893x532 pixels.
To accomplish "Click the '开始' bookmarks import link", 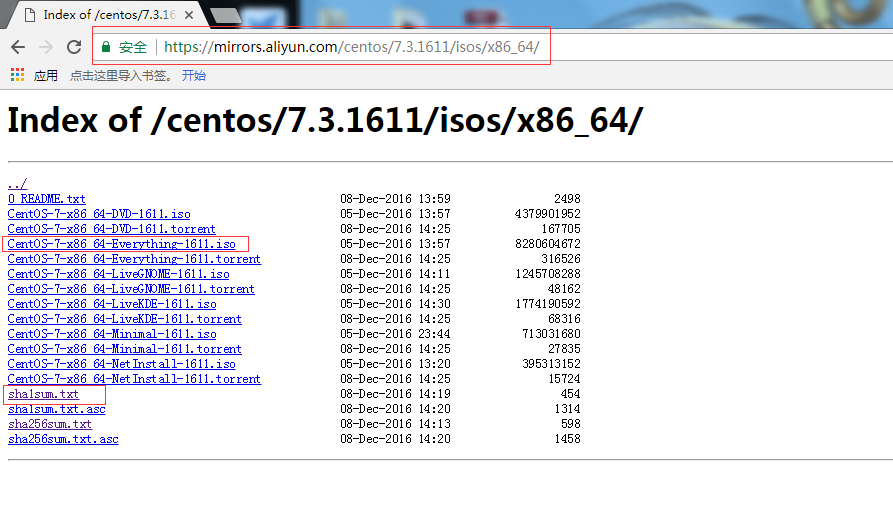I will coord(194,75).
